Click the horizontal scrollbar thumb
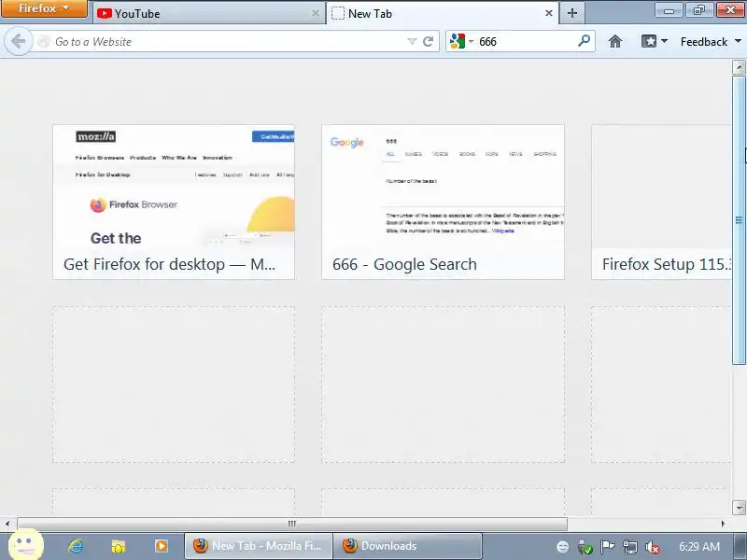 pos(292,524)
